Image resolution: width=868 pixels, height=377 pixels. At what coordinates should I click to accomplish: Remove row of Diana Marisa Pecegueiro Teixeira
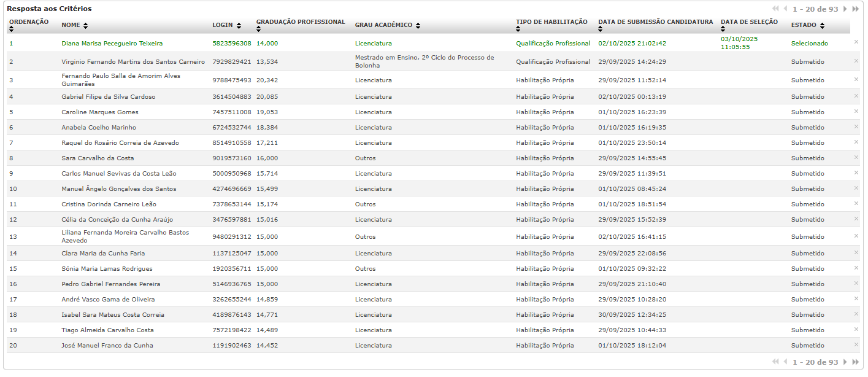tap(856, 42)
